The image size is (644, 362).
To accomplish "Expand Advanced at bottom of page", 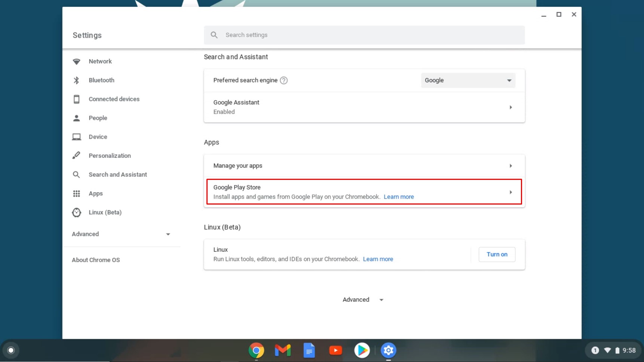I will coord(363,300).
